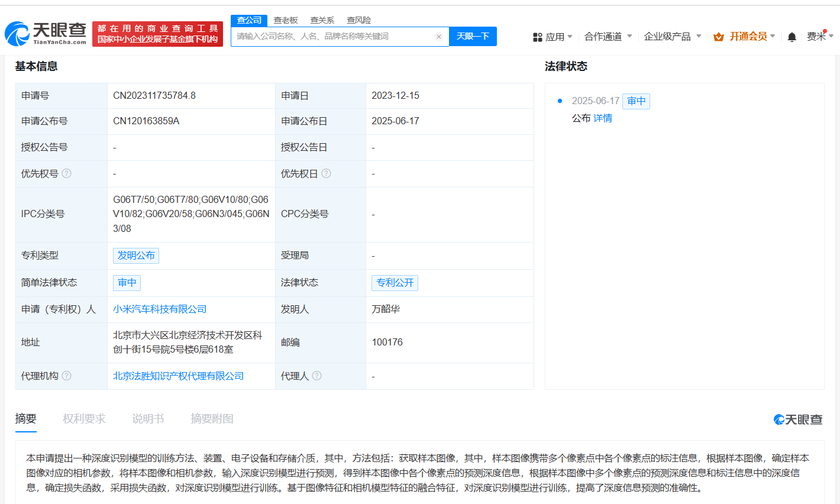Viewport: 840px width, 504px height.
Task: Switch to the 查老板 search tab
Action: click(x=286, y=20)
